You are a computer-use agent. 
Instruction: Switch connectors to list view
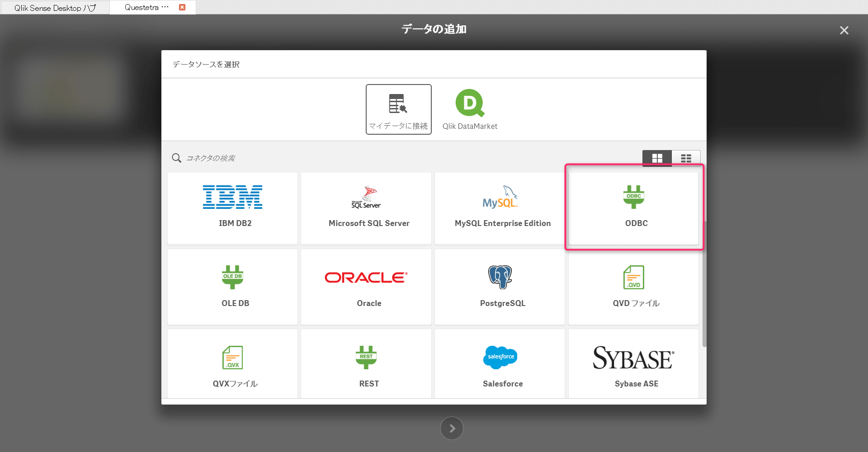(x=686, y=158)
